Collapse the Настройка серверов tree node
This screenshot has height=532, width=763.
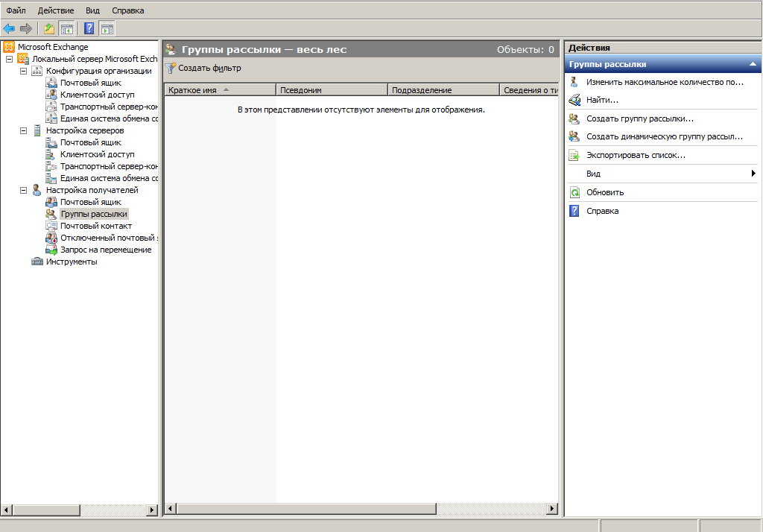point(23,130)
